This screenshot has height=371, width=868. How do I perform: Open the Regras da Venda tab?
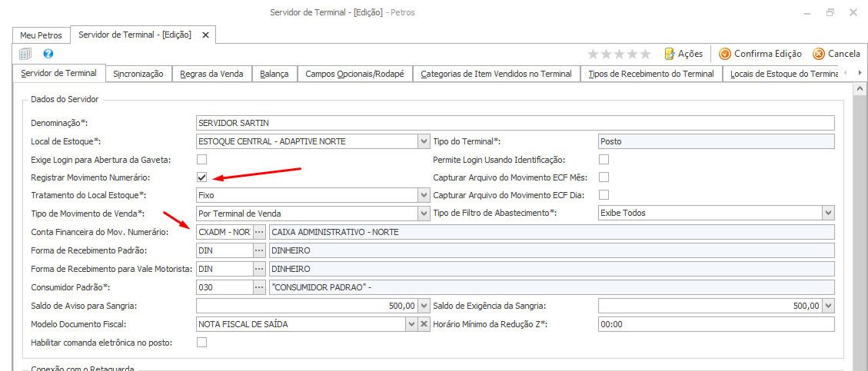tap(212, 74)
